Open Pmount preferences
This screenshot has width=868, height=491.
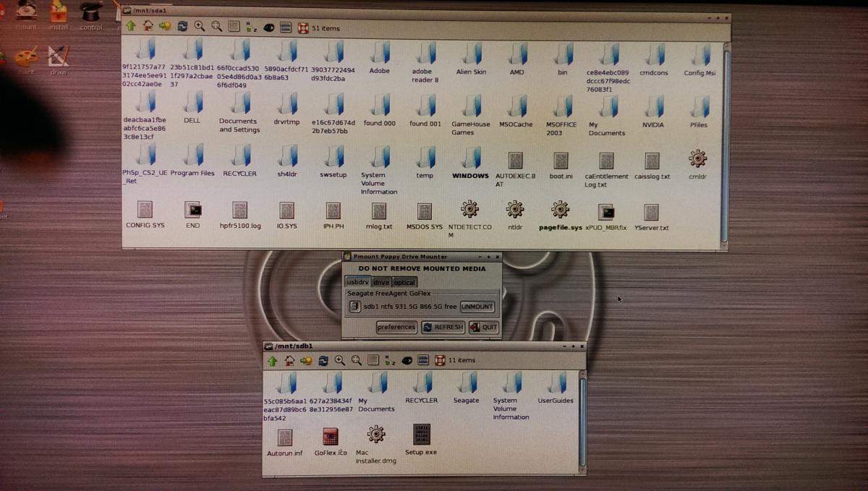(x=396, y=327)
